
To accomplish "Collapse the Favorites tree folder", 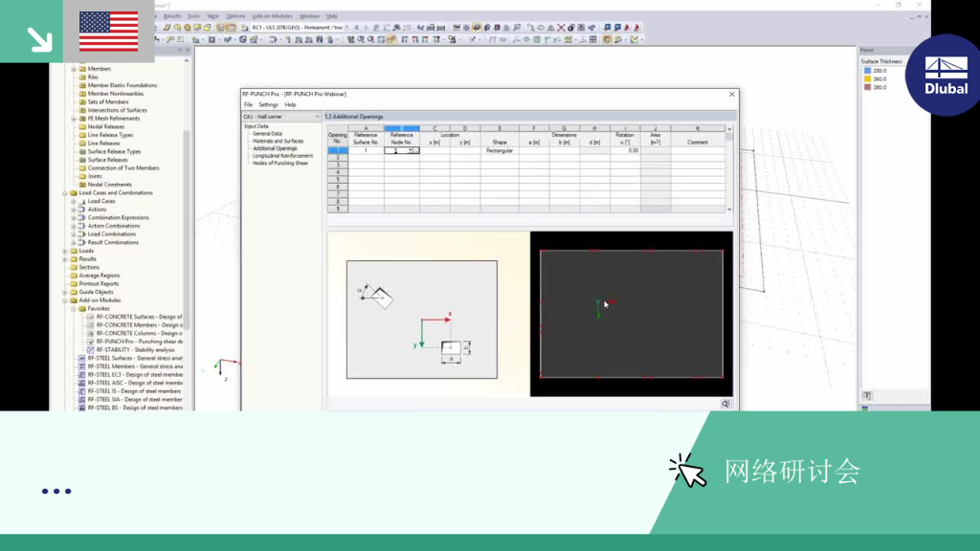I will click(x=73, y=309).
